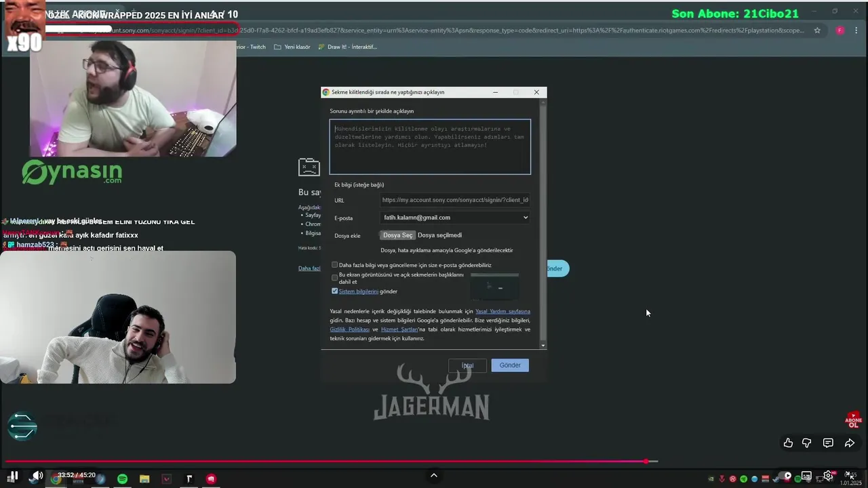Open the Hizmet Şartları link
868x488 pixels.
coord(399,329)
